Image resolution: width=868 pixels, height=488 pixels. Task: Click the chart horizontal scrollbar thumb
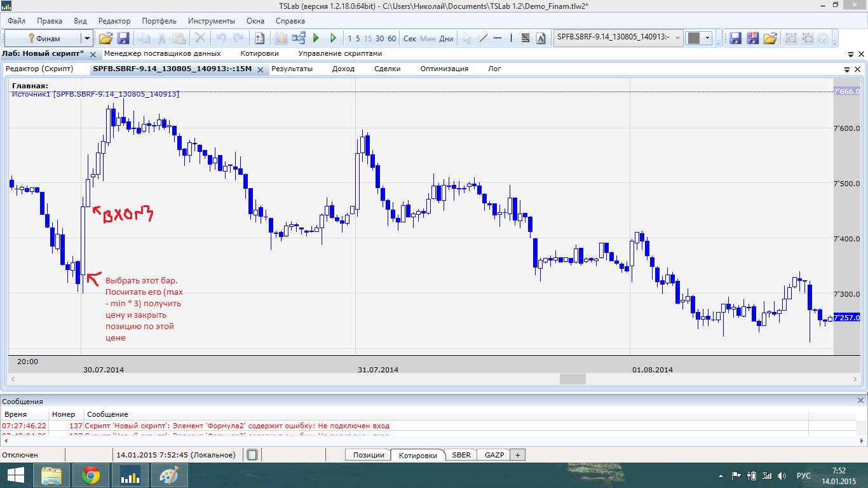click(x=573, y=379)
